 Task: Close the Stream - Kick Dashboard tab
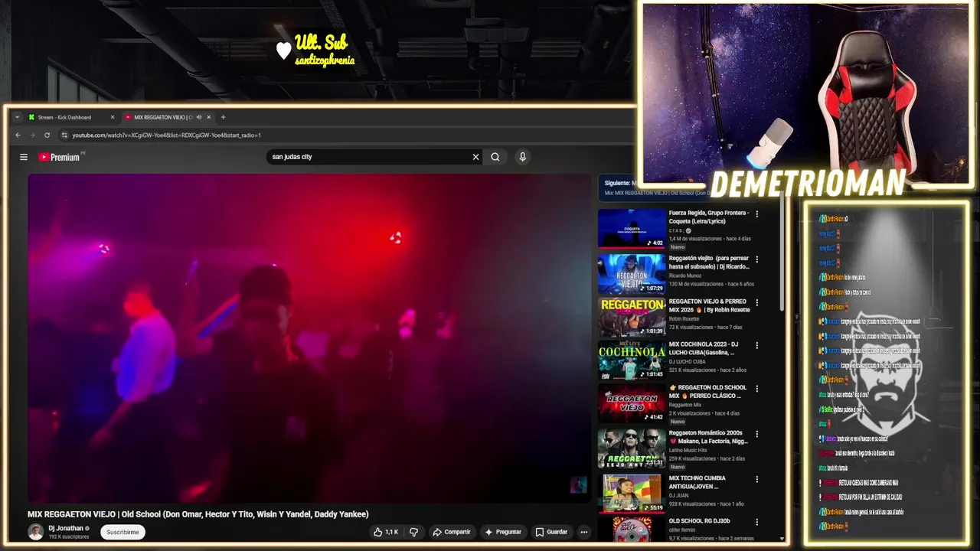click(113, 117)
